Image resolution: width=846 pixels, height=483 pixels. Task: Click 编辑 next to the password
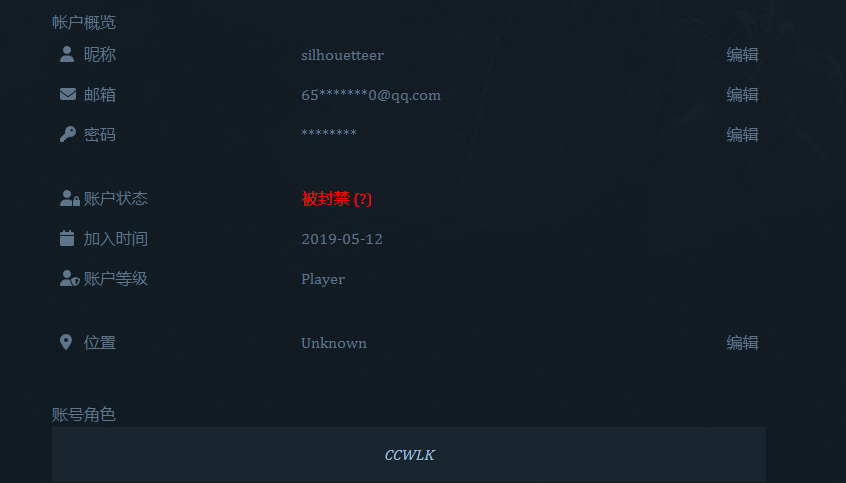point(742,134)
